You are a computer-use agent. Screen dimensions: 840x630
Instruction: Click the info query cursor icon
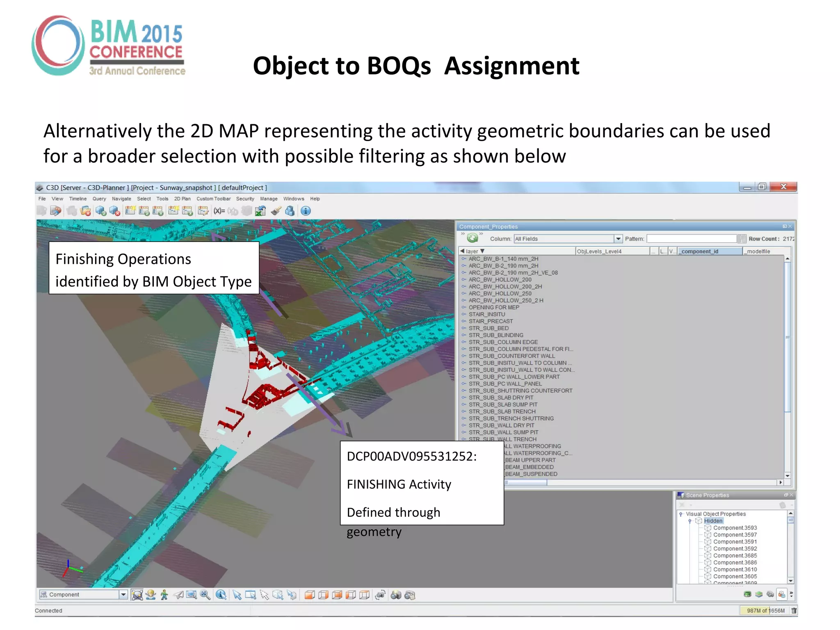pyautogui.click(x=221, y=595)
